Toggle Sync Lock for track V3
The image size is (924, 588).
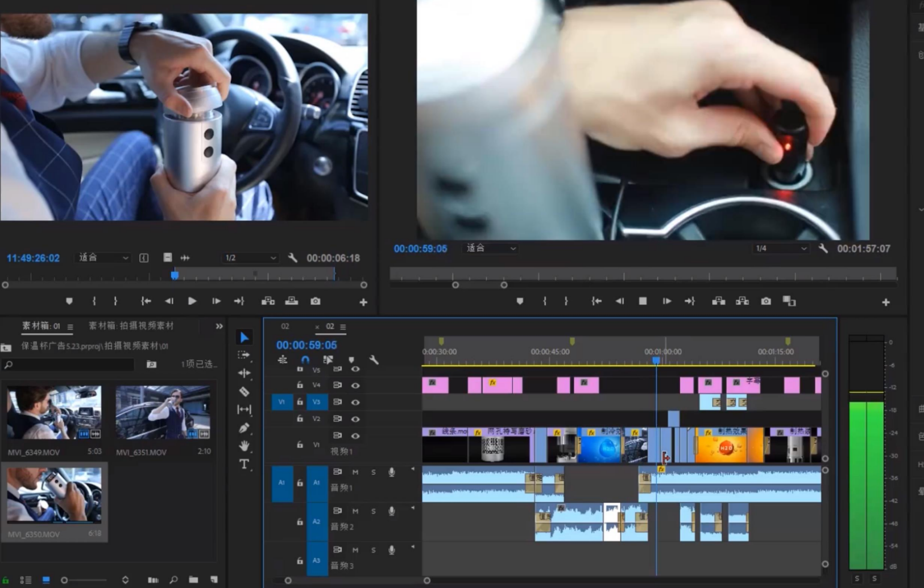click(x=337, y=402)
